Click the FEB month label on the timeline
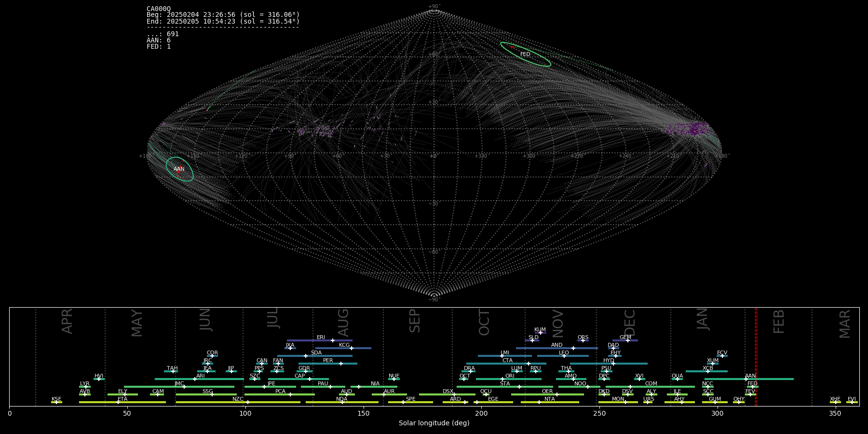This screenshot has height=434, width=868. pyautogui.click(x=778, y=322)
